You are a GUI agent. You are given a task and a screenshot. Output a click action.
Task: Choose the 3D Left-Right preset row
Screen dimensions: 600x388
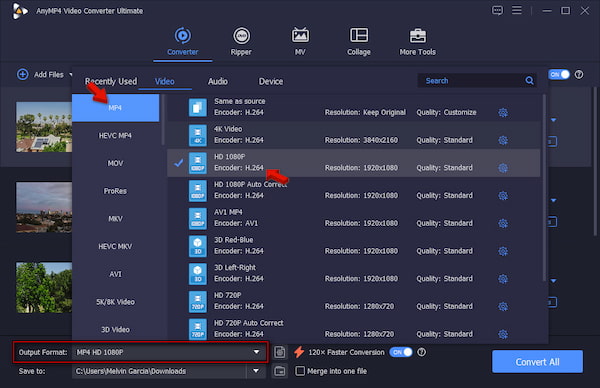(354, 274)
